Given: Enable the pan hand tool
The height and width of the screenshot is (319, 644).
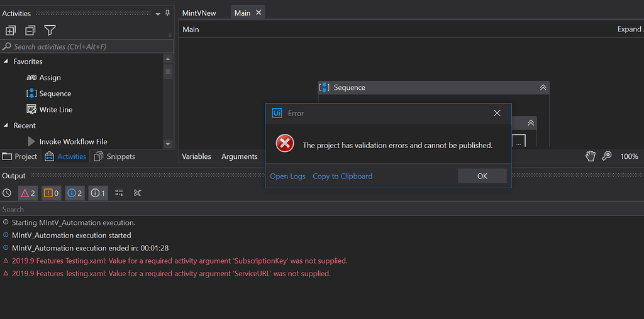Looking at the screenshot, I should (591, 156).
